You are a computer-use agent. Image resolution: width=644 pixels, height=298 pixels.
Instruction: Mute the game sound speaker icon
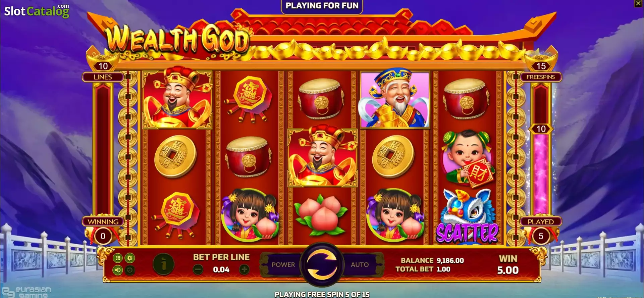point(117,270)
